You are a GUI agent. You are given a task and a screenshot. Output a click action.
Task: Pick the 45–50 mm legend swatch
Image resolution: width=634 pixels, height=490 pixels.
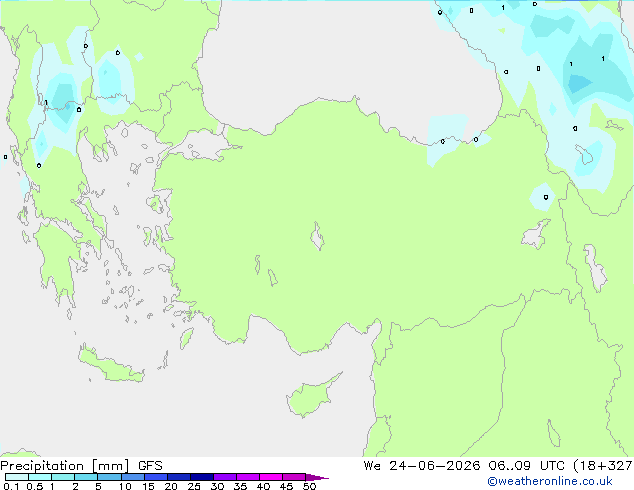click(x=294, y=477)
